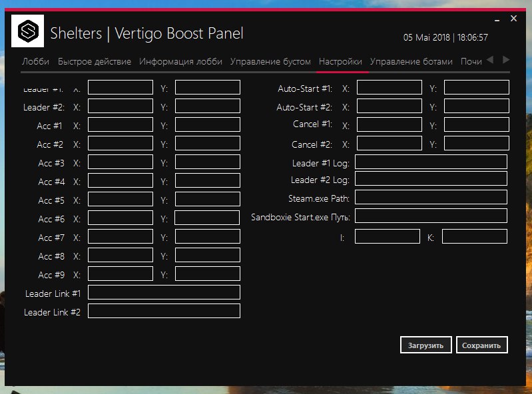Select the Настройки tab
532x394 pixels.
point(340,62)
